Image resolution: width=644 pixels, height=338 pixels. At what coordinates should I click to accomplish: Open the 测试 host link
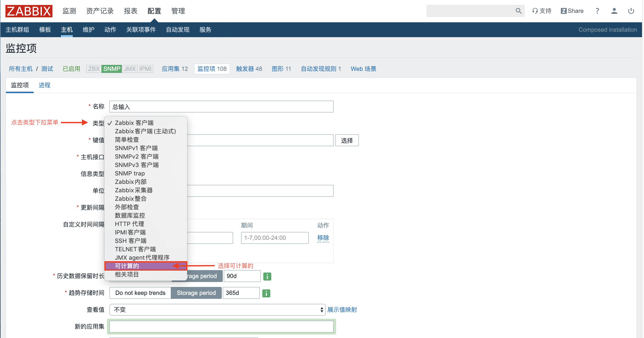(47, 69)
